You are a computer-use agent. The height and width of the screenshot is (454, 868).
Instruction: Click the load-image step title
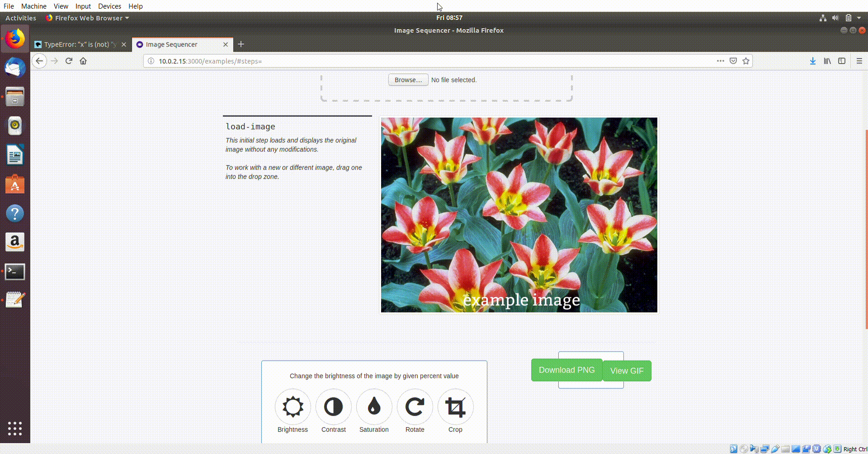(x=250, y=127)
